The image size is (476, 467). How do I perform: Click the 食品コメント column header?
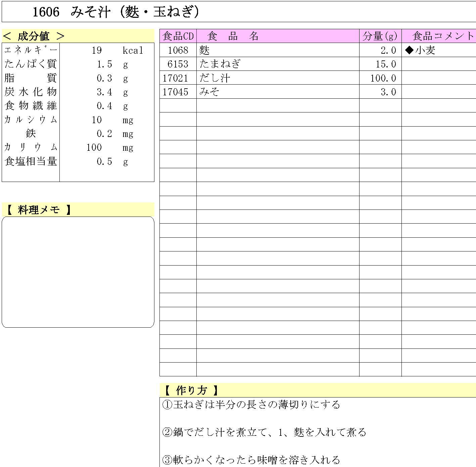443,36
